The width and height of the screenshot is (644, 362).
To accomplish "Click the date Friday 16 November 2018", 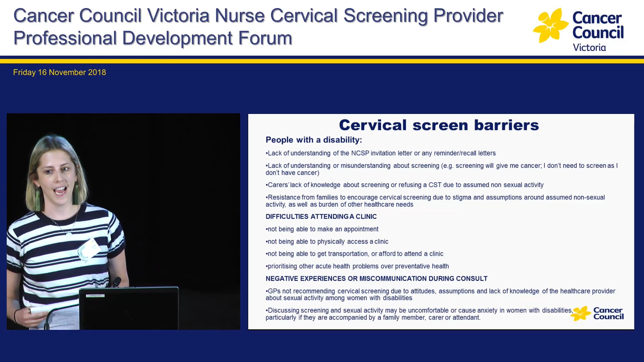I will coord(59,72).
